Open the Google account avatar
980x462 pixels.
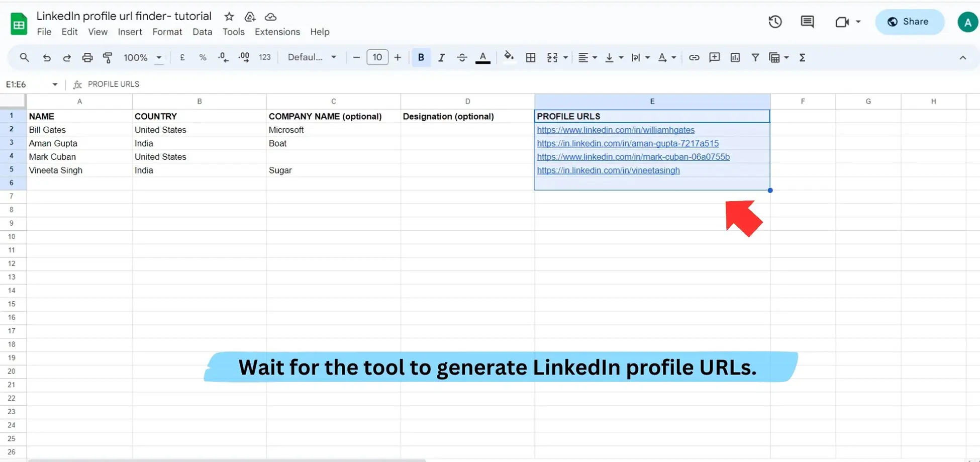[968, 22]
